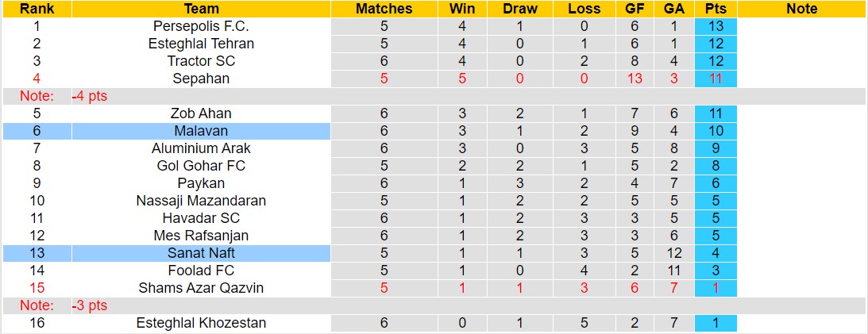Open Esteghlal Tehran team page
The image size is (868, 334).
click(x=201, y=44)
